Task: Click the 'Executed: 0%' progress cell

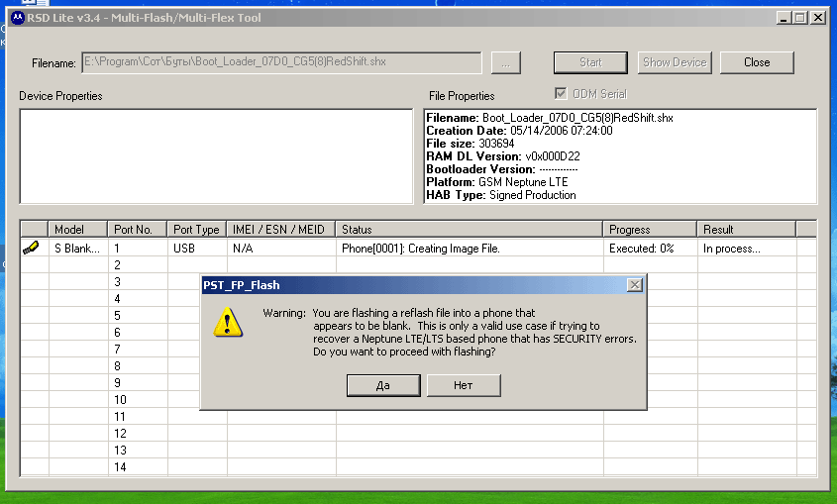Action: tap(650, 248)
